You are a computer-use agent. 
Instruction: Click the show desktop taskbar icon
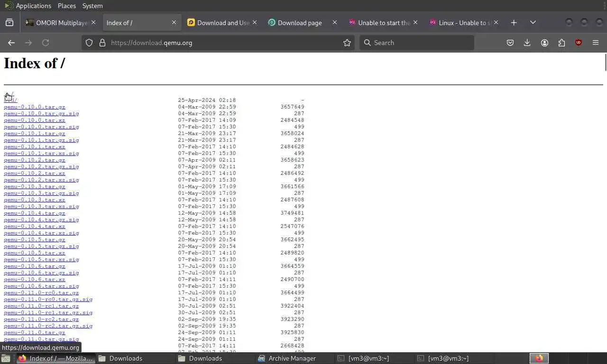coord(5,358)
